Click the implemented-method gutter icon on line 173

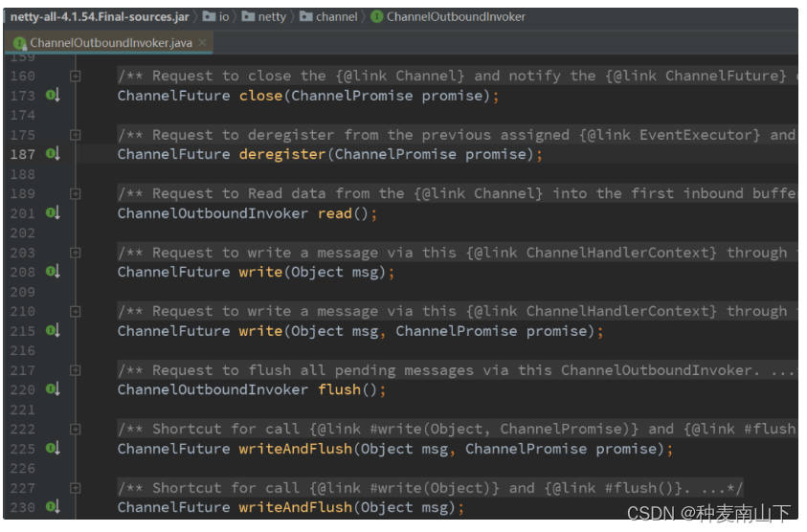(x=53, y=95)
